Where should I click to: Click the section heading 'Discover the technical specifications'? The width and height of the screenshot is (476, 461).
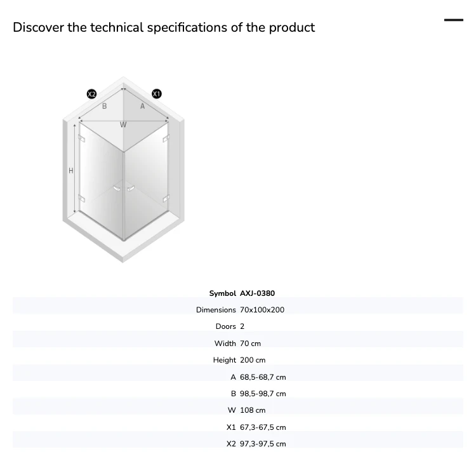tap(164, 27)
